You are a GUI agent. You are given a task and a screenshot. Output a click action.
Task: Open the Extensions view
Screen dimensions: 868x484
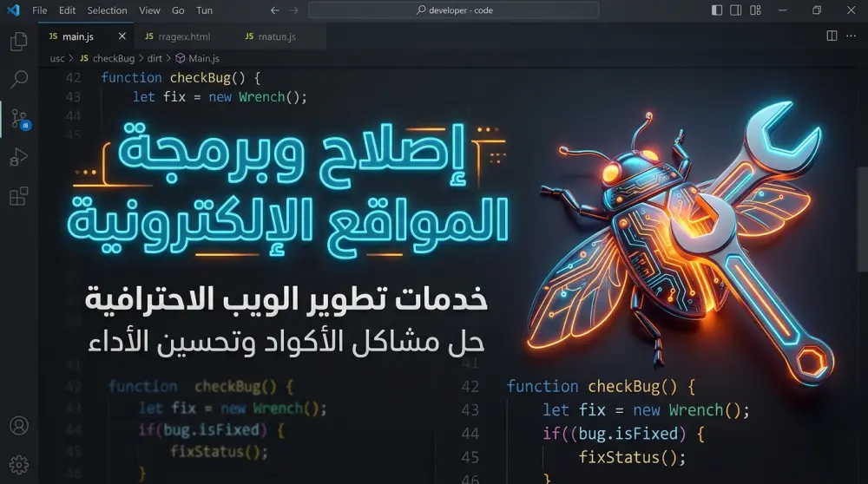[x=19, y=196]
